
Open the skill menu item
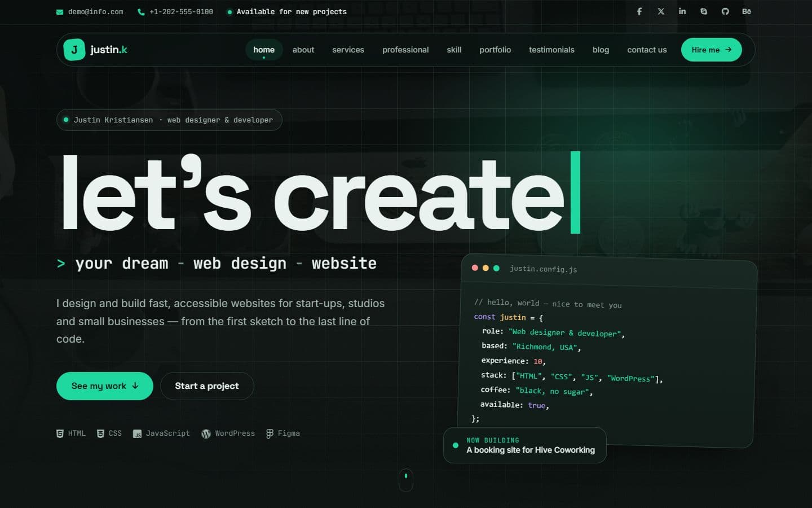point(454,50)
